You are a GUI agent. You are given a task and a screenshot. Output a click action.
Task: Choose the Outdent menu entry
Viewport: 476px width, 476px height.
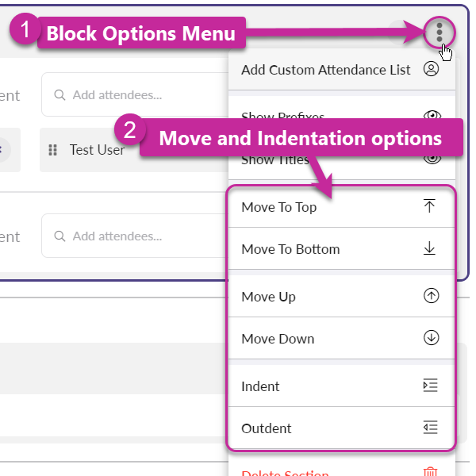coord(267,428)
